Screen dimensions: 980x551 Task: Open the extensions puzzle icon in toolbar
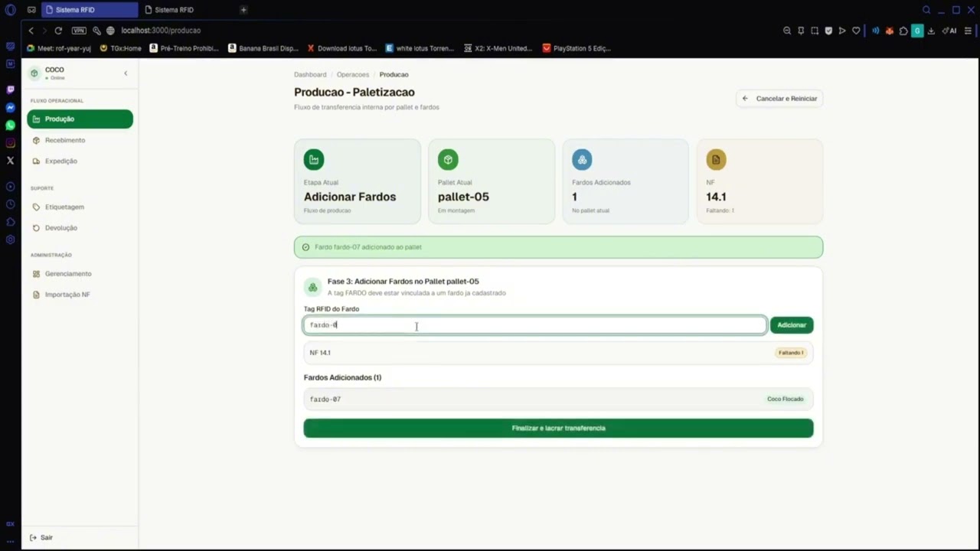903,31
